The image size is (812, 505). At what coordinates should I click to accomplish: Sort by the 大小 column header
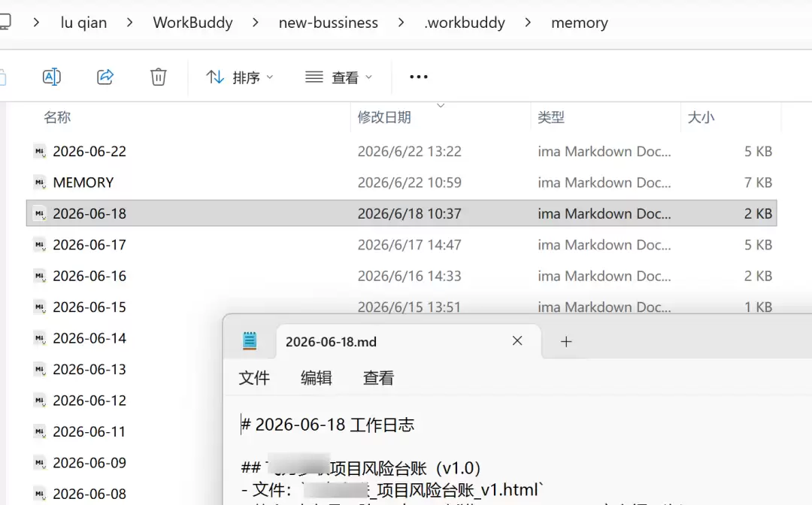[701, 117]
